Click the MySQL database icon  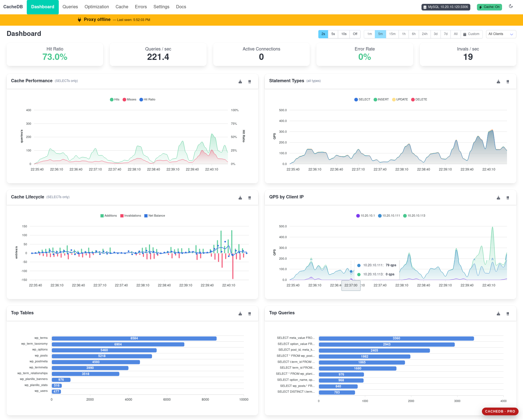point(425,7)
